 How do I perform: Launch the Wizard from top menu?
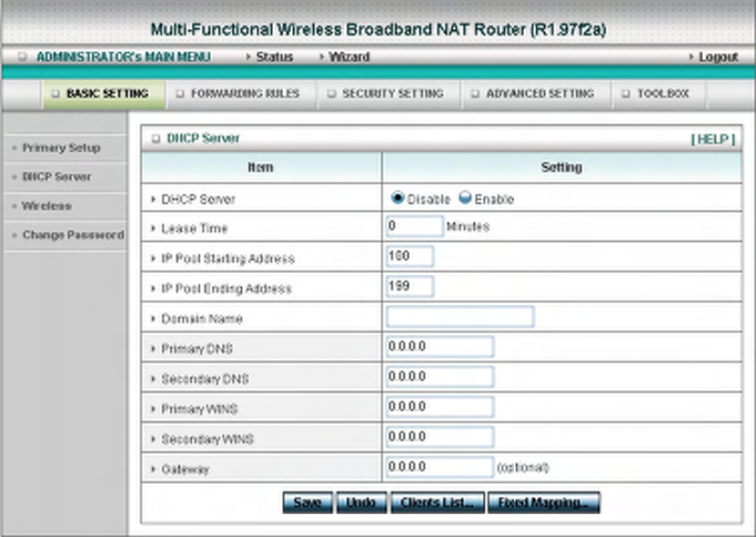tap(349, 57)
